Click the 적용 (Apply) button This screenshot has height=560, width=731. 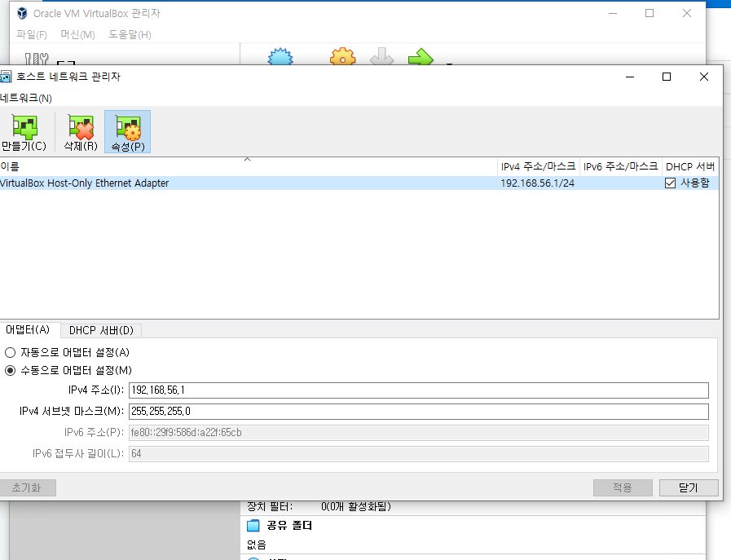click(623, 487)
